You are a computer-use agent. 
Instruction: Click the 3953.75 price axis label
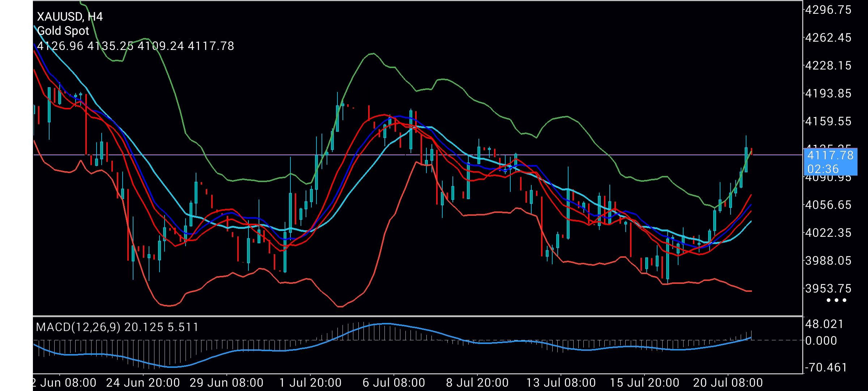click(828, 289)
